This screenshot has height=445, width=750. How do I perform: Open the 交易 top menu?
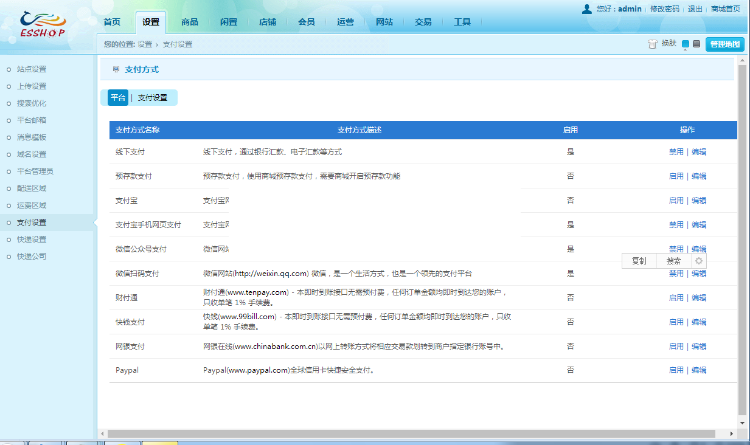pos(423,22)
